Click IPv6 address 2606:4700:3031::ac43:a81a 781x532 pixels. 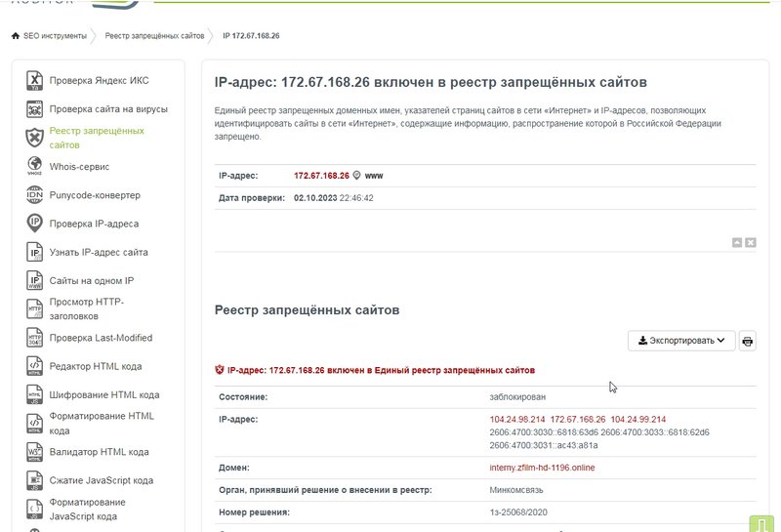[544, 445]
